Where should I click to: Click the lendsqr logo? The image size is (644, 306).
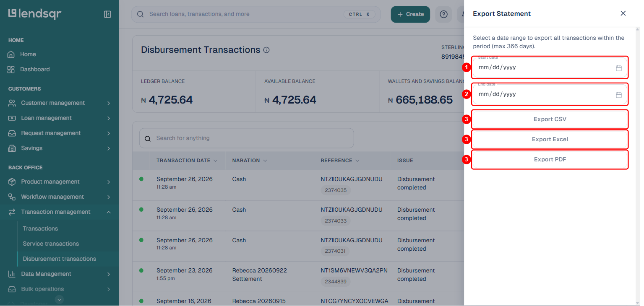pyautogui.click(x=35, y=14)
